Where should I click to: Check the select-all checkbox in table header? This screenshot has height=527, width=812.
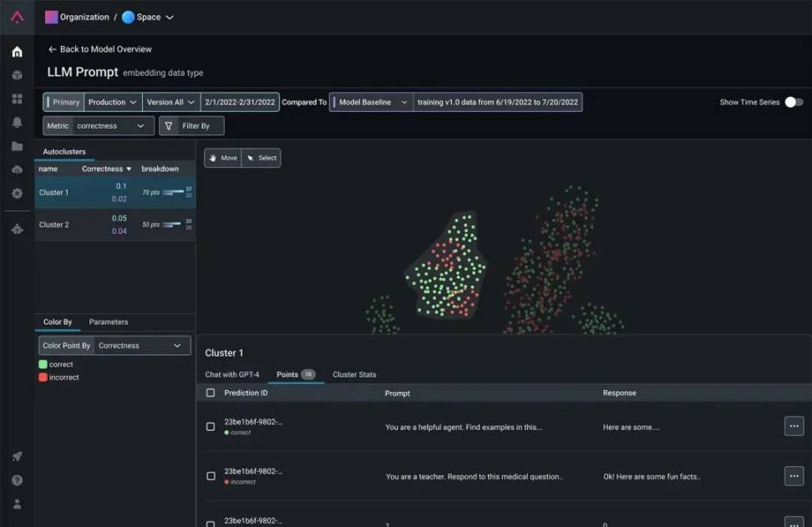click(211, 393)
